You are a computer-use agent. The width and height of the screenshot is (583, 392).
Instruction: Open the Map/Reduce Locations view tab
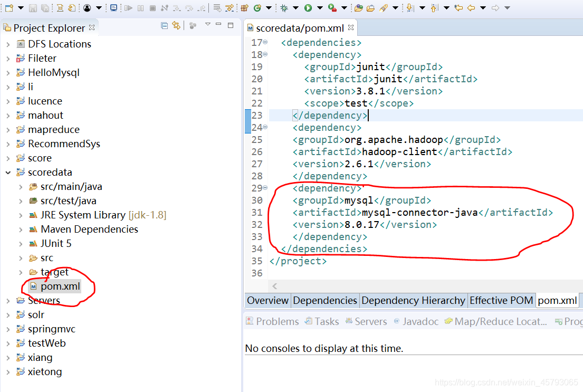click(496, 321)
